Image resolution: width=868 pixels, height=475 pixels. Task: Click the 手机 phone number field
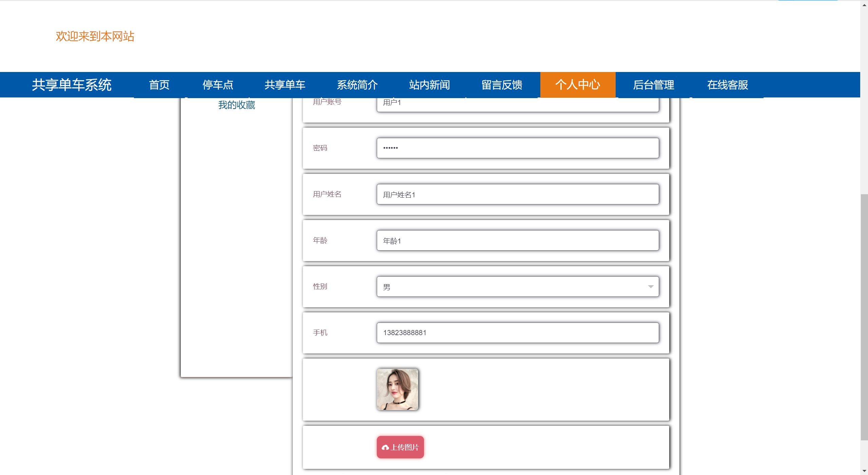tap(517, 333)
